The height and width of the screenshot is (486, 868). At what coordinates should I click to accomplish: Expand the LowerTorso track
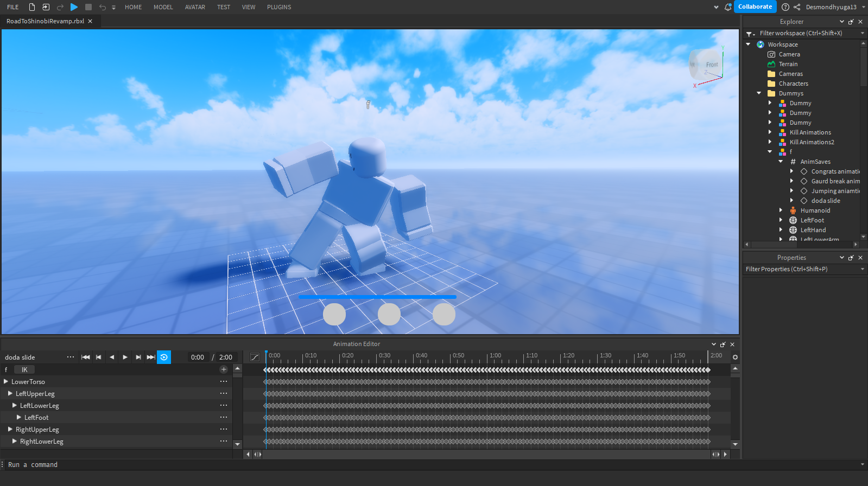(x=6, y=381)
